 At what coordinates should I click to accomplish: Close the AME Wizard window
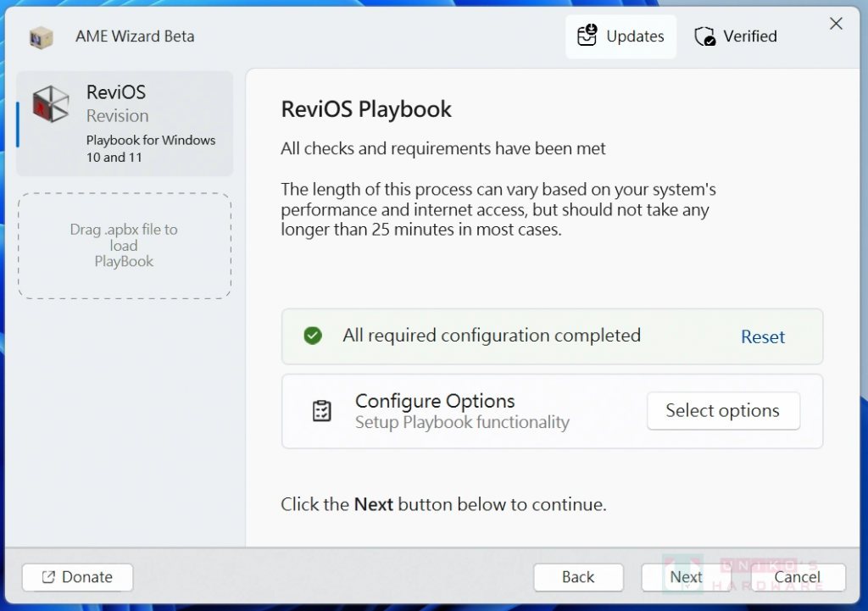click(x=836, y=24)
